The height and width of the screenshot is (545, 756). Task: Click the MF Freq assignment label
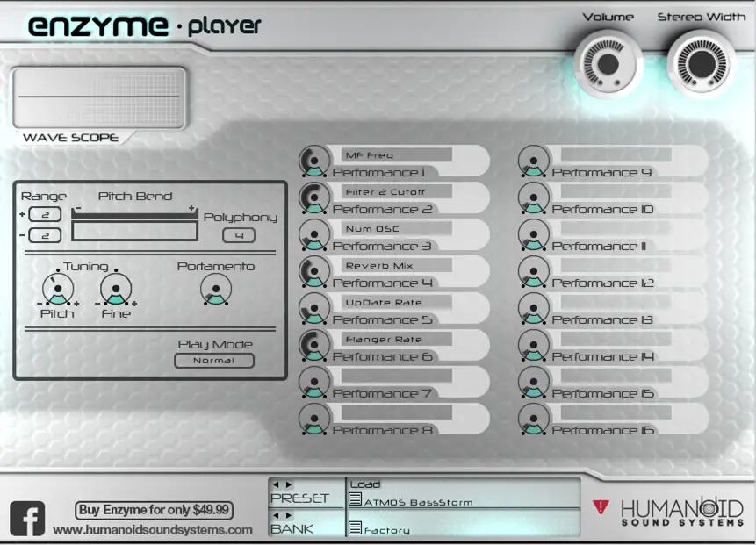(370, 155)
